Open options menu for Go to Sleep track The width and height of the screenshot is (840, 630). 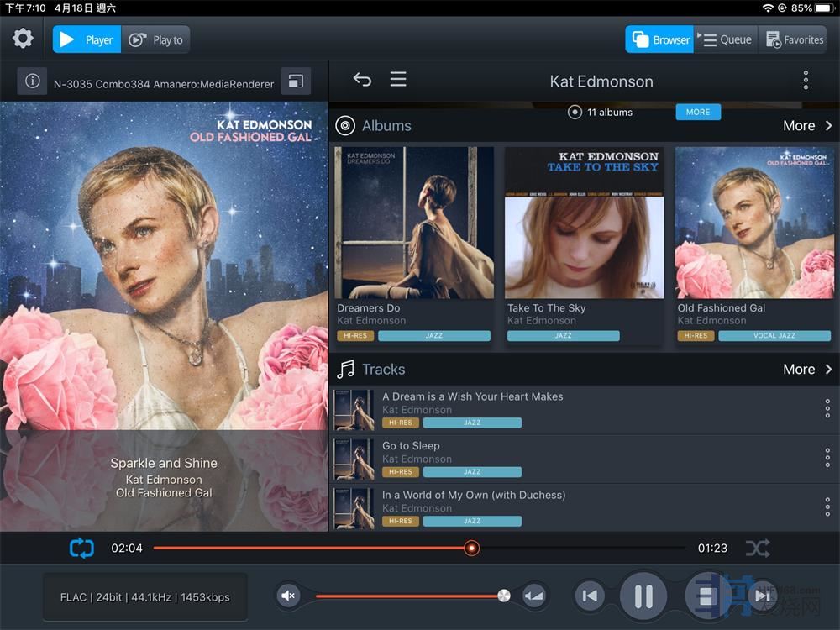tap(827, 459)
